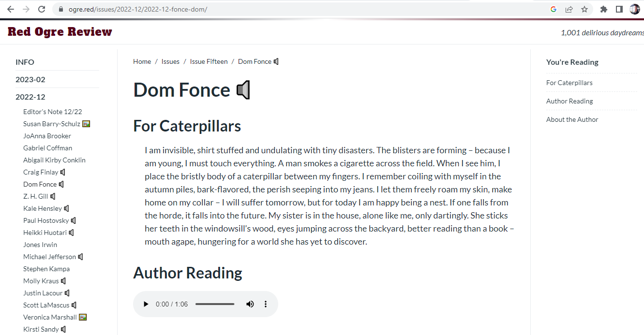This screenshot has width=644, height=335.
Task: Mute the audio player volume
Action: (x=250, y=304)
